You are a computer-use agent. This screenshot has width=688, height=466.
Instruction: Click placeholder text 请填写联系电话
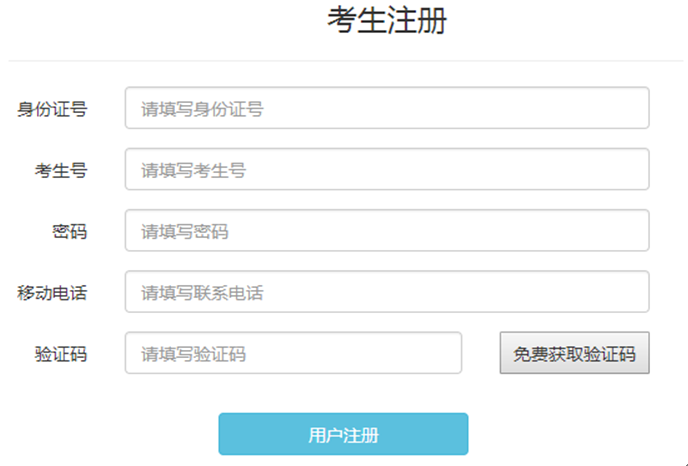(x=202, y=292)
